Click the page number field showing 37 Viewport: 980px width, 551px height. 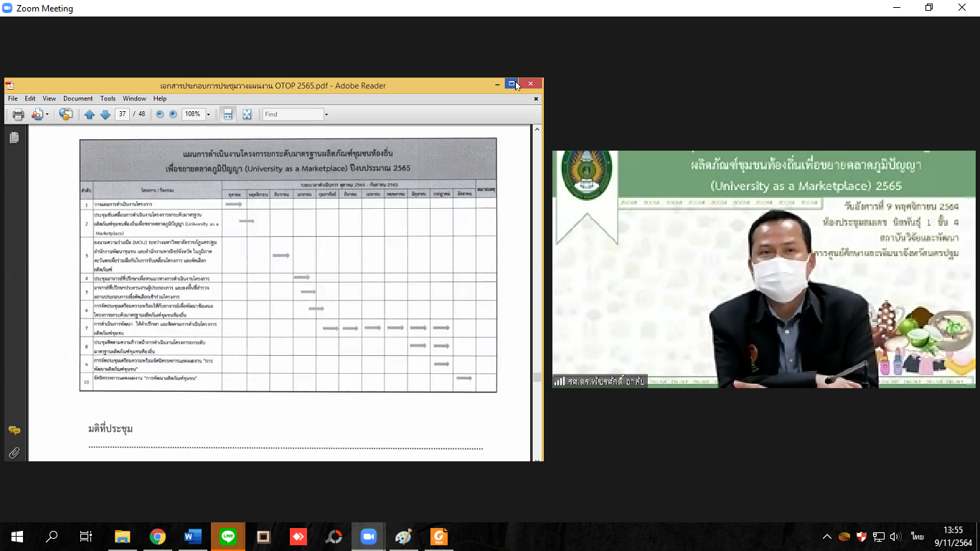click(x=122, y=115)
